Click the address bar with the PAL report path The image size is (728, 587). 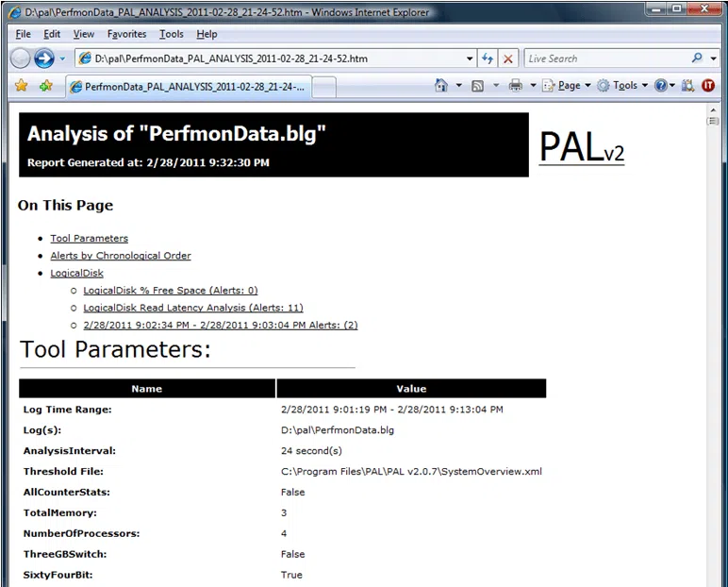(x=276, y=59)
